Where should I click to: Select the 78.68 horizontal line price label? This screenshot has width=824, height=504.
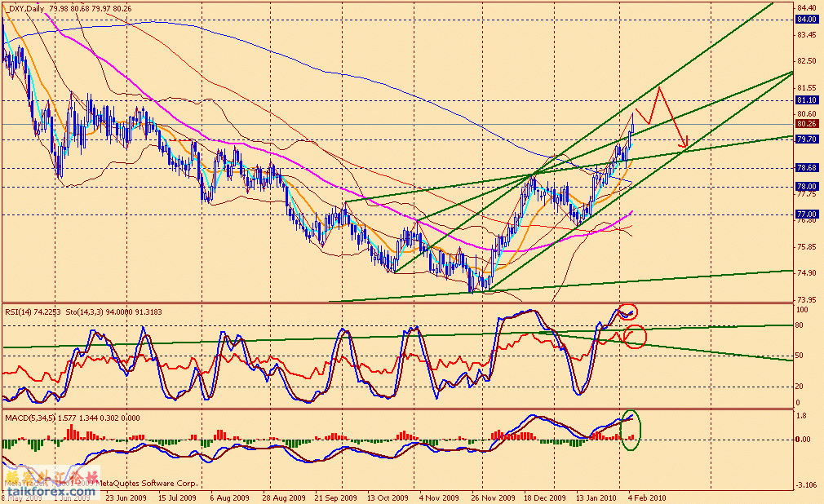(807, 168)
